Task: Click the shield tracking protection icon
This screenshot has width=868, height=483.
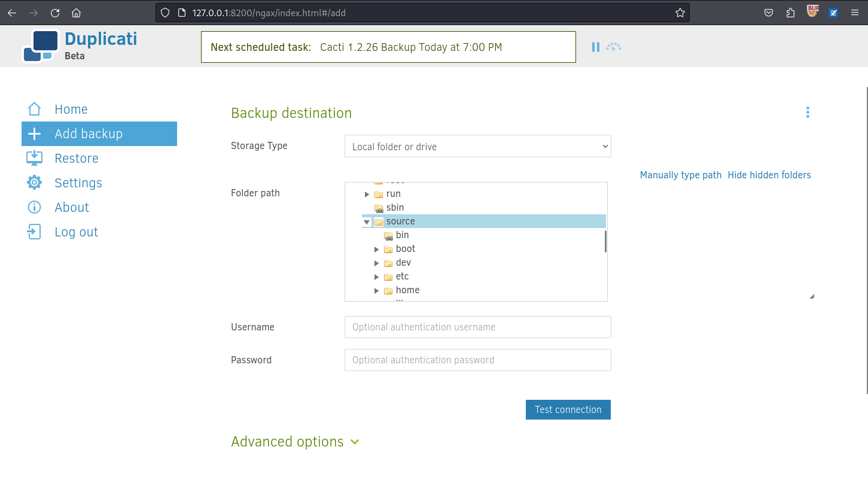Action: 166,13
